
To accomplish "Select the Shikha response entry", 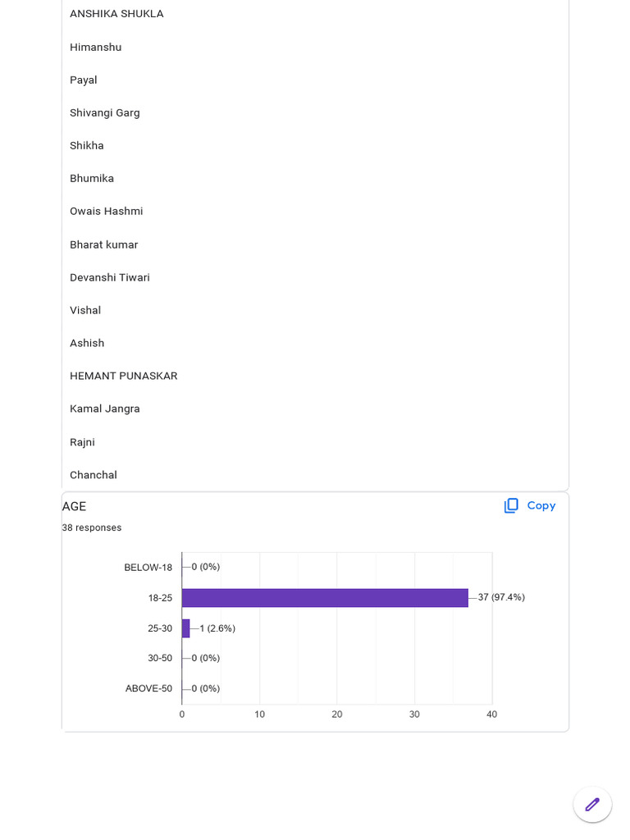I will [x=87, y=146].
